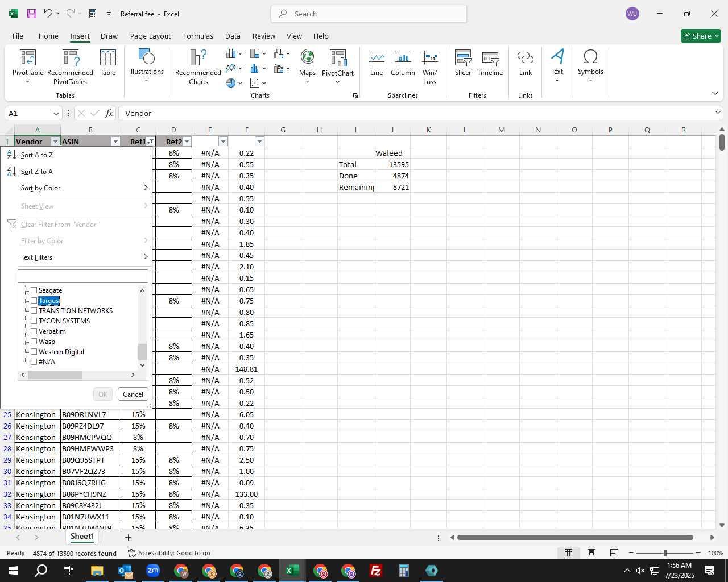
Task: Open the Vendor column filter dropdown
Action: pyautogui.click(x=55, y=142)
